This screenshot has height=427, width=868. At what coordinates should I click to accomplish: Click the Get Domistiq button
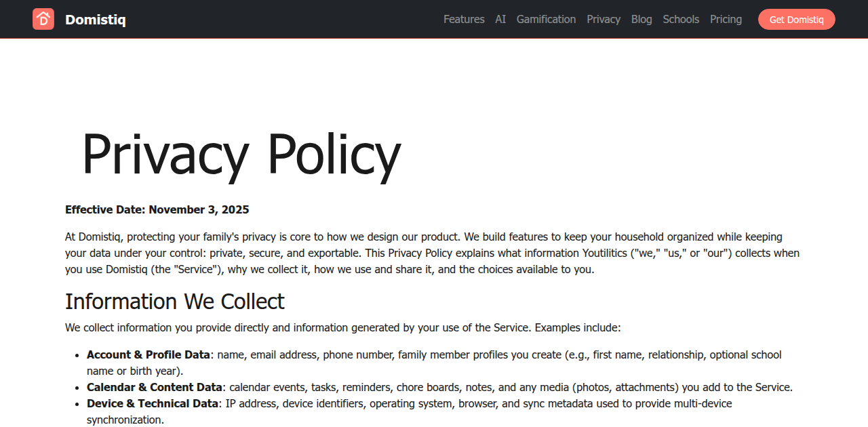point(797,19)
